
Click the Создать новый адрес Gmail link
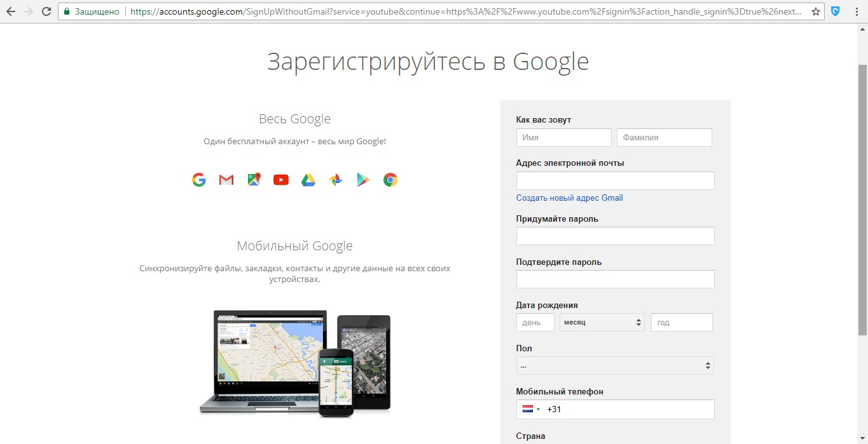569,198
